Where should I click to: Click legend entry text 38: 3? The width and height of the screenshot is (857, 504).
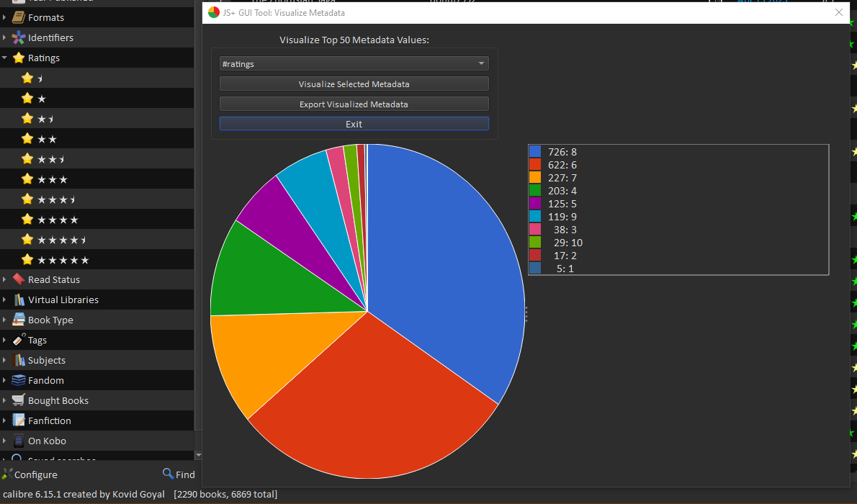(565, 230)
